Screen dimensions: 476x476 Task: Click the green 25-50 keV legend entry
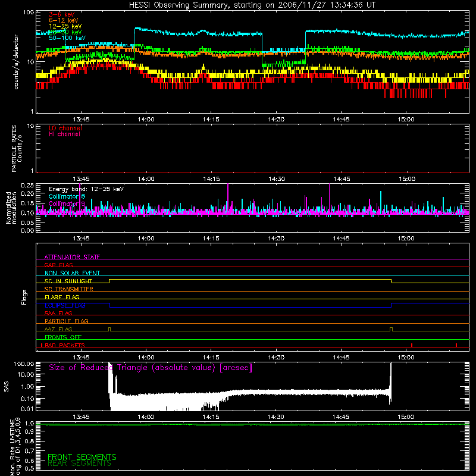click(x=65, y=32)
